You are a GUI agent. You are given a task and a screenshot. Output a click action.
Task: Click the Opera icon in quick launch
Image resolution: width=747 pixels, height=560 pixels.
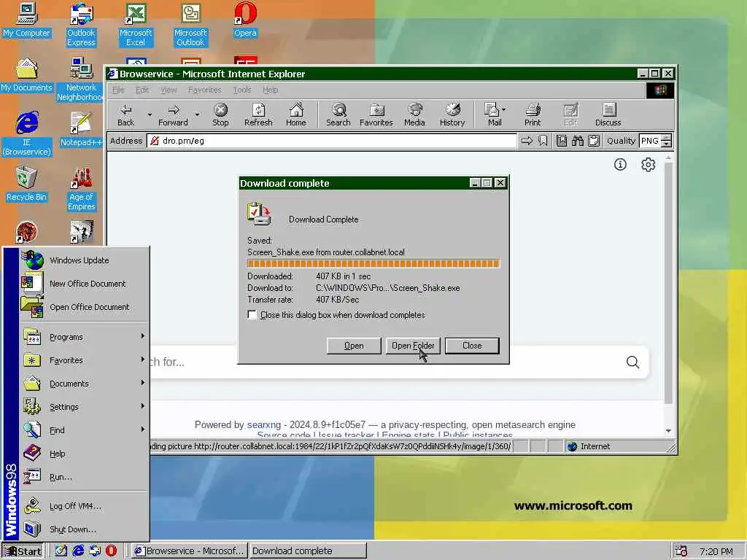pos(111,551)
